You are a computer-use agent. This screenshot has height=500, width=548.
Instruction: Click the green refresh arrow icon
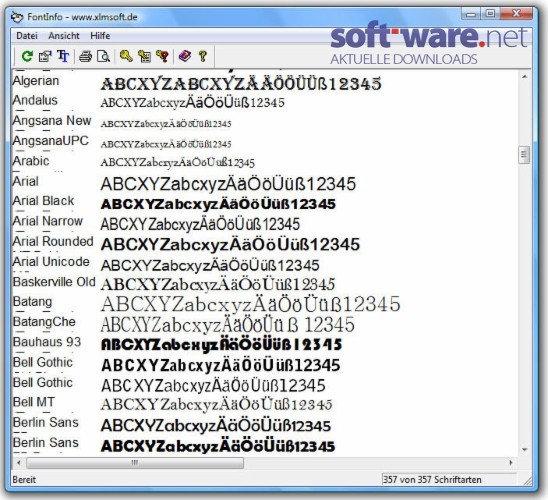(27, 56)
